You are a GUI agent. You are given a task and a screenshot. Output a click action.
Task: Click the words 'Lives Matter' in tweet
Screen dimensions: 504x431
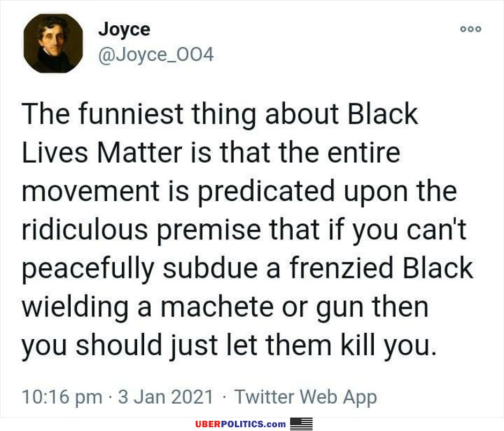coord(102,152)
